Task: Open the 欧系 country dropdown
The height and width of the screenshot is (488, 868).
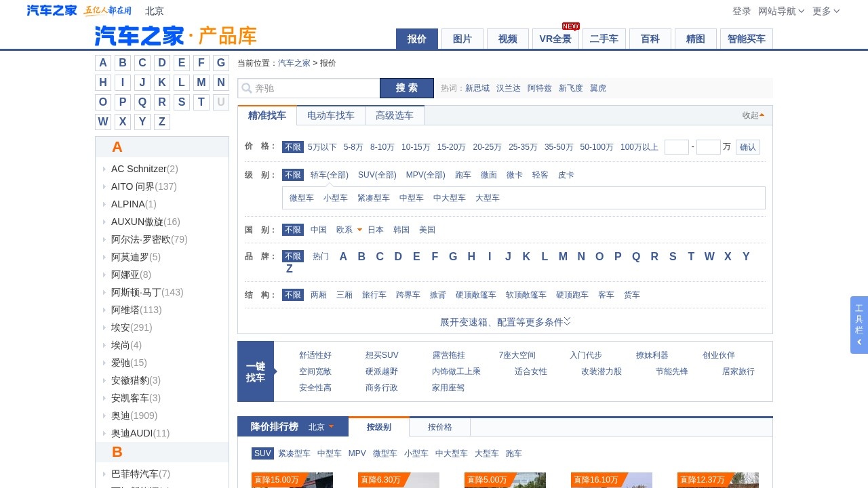Action: 349,230
